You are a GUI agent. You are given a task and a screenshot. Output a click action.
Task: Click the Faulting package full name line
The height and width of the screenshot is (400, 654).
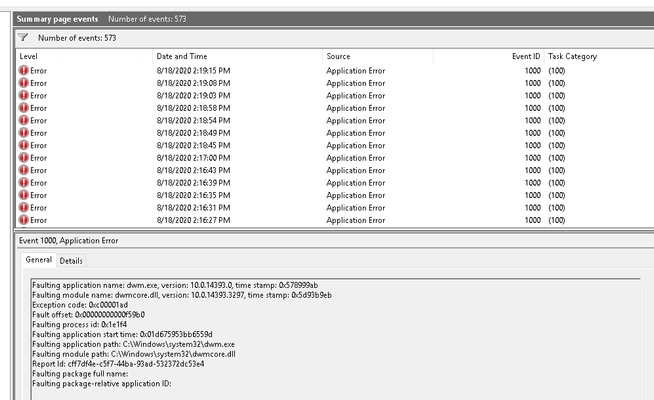click(80, 374)
